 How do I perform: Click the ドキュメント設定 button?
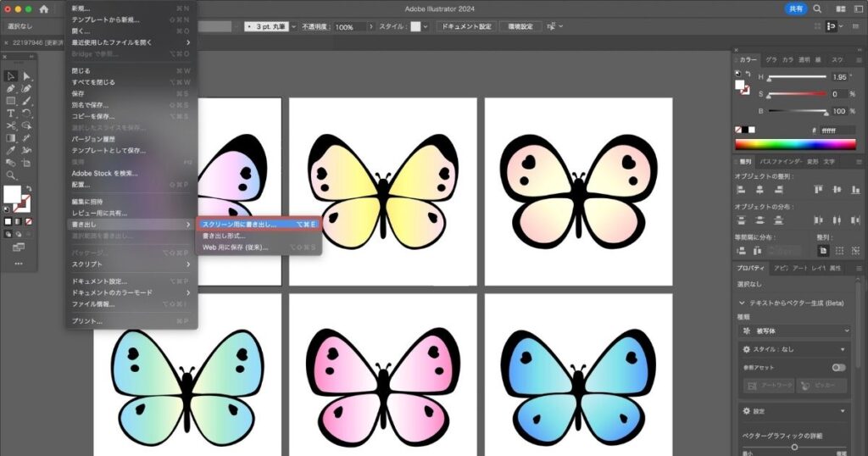pyautogui.click(x=465, y=27)
